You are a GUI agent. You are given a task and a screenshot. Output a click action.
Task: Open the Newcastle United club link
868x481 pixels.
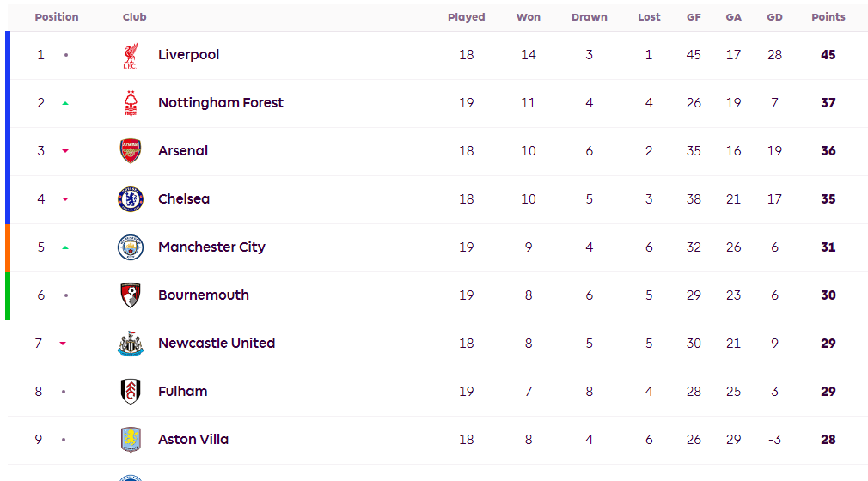217,344
